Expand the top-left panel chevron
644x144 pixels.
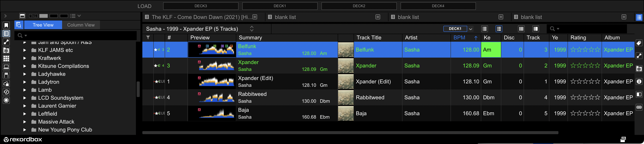coord(5,16)
